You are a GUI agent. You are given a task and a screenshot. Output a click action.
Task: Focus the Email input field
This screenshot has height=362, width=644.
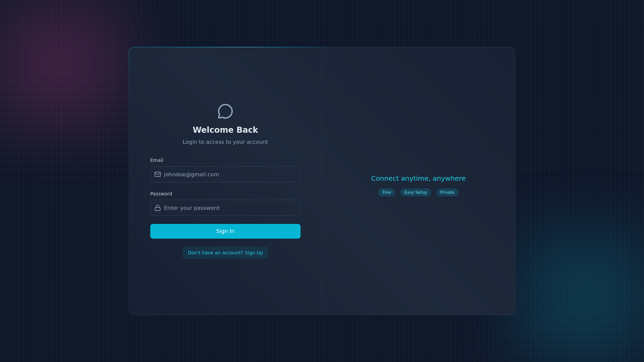pyautogui.click(x=231, y=174)
